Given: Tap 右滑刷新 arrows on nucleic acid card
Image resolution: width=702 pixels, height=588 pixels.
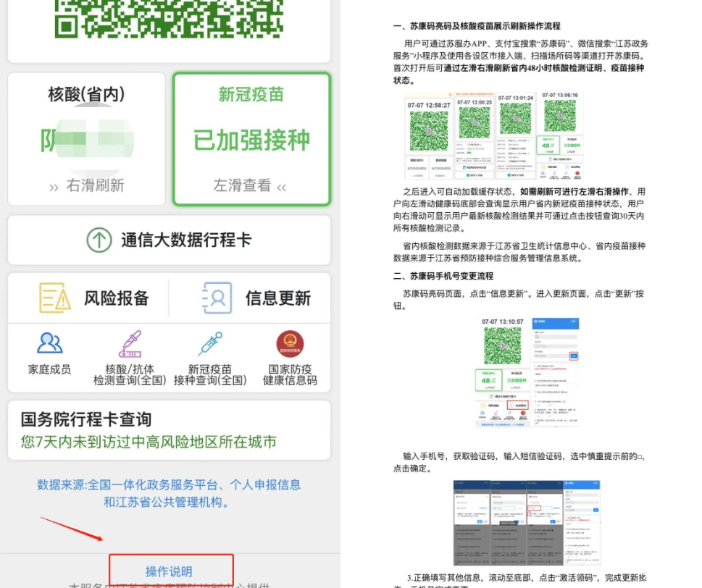Looking at the screenshot, I should 54,187.
